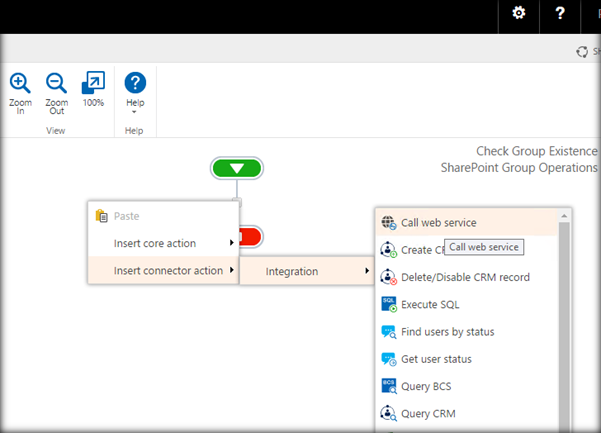Click the Execute SQL icon
The image size is (601, 433).
pos(389,304)
